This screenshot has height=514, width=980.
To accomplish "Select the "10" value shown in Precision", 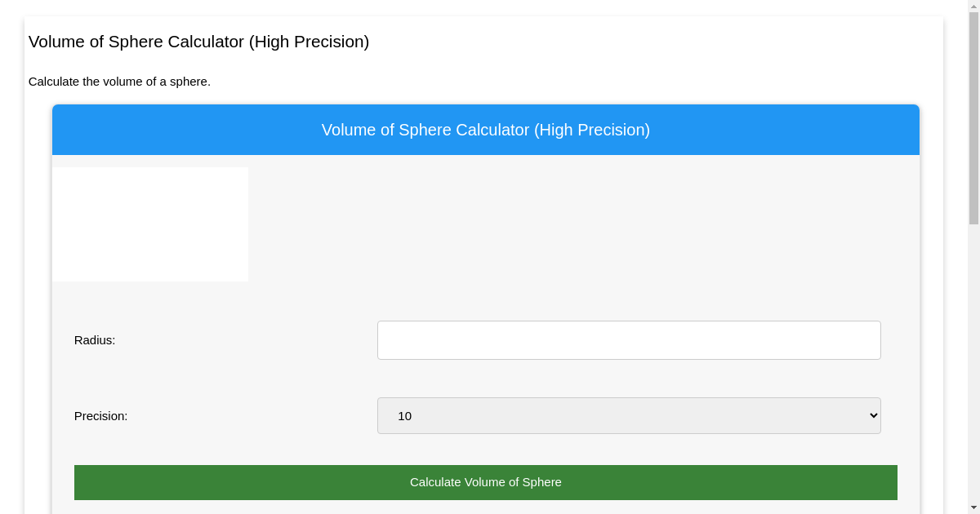I will pyautogui.click(x=405, y=416).
